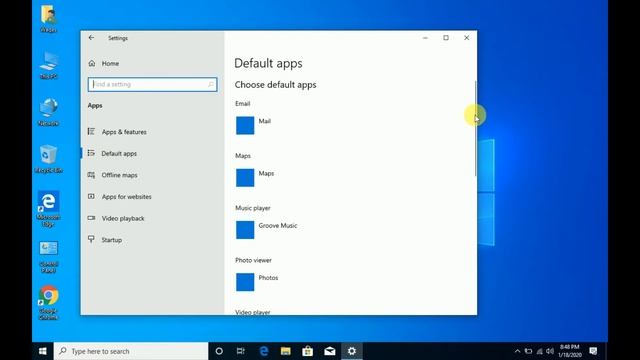Open Cortana from the taskbar
The image size is (640, 360).
(x=219, y=351)
